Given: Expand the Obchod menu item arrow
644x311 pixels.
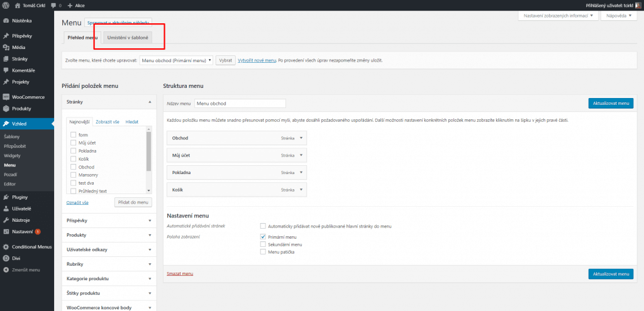Looking at the screenshot, I should click(x=301, y=138).
